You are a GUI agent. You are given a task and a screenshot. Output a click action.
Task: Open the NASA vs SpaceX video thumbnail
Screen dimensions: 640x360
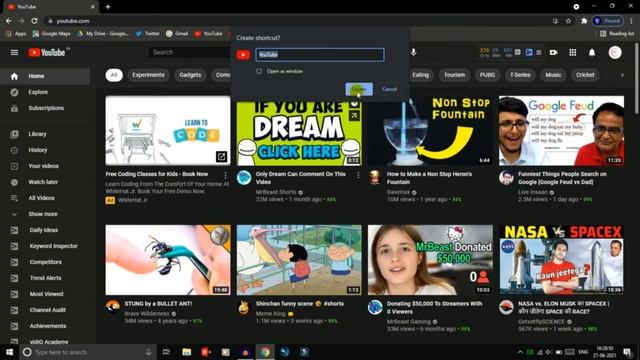tap(561, 260)
